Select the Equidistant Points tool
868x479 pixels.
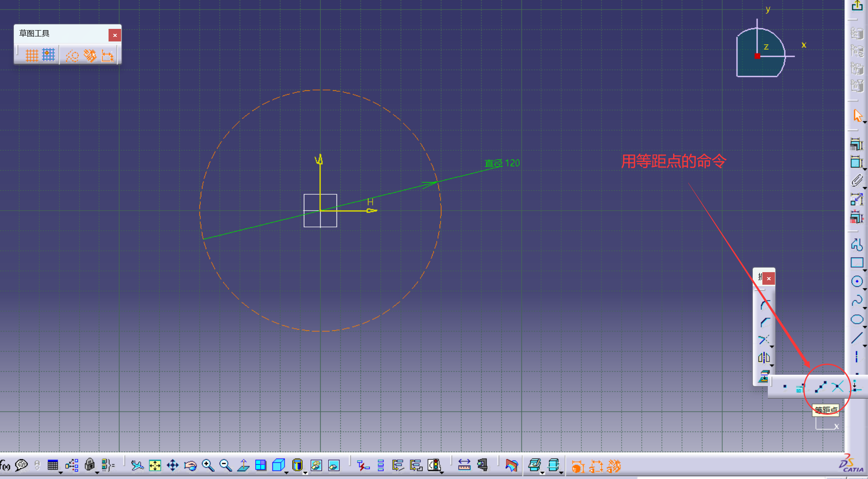pyautogui.click(x=820, y=387)
